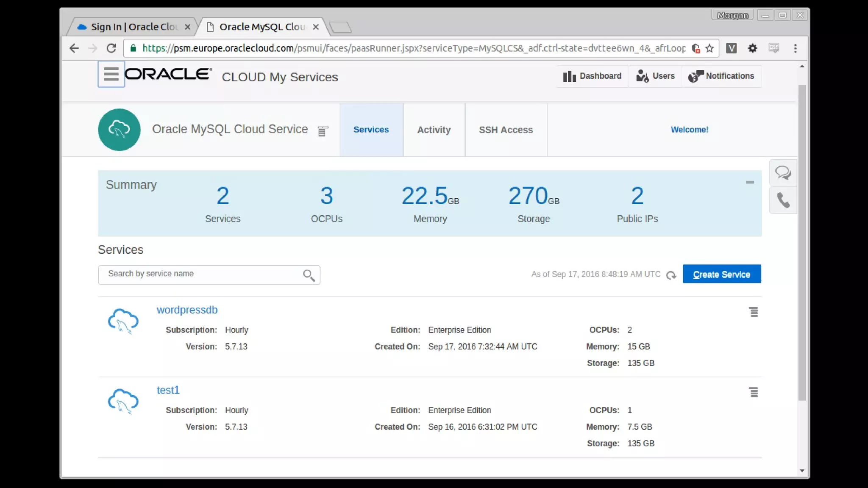Open the wordpressdb service link

(187, 310)
